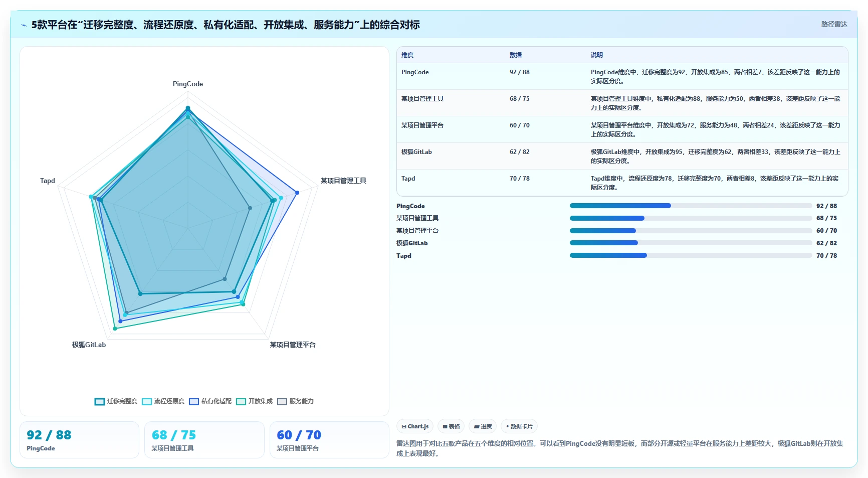
Task: Click the small icon before the page title
Action: [24, 25]
